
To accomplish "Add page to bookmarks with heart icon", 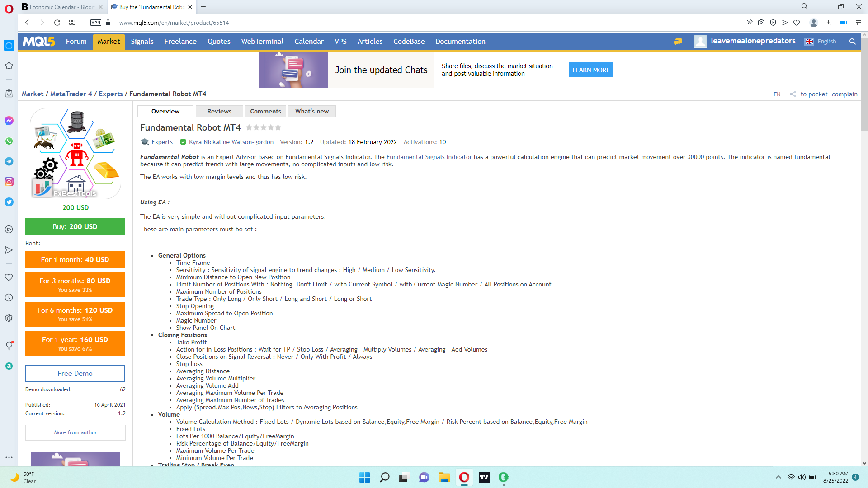I will point(797,23).
